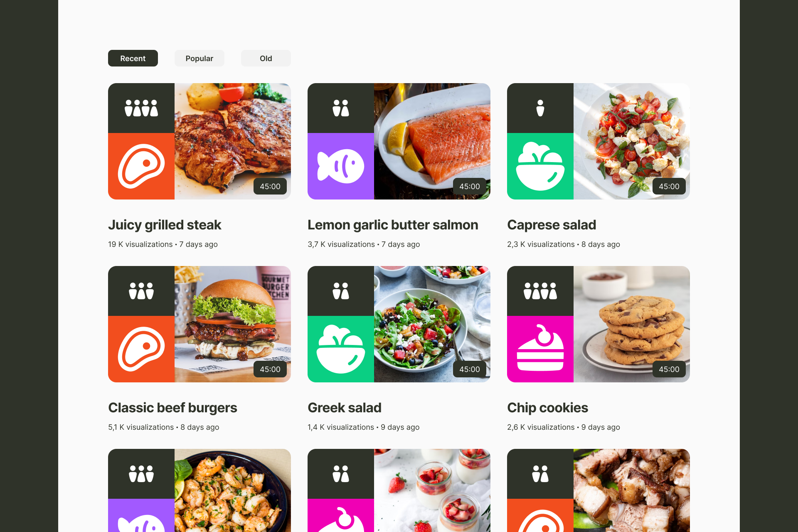The width and height of the screenshot is (798, 532).
Task: Click the 45:00 badge on burger photo
Action: click(x=270, y=369)
